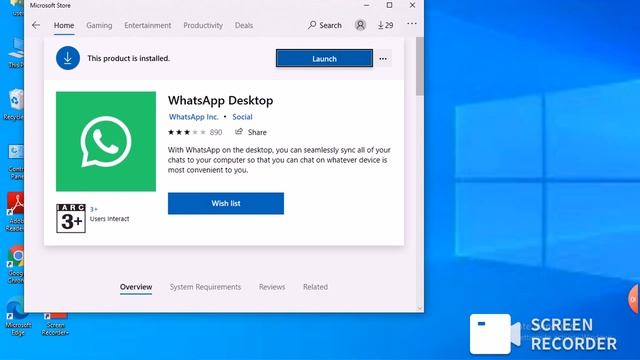Select the Screen Recorder desktop shortcut

pyautogui.click(x=56, y=324)
